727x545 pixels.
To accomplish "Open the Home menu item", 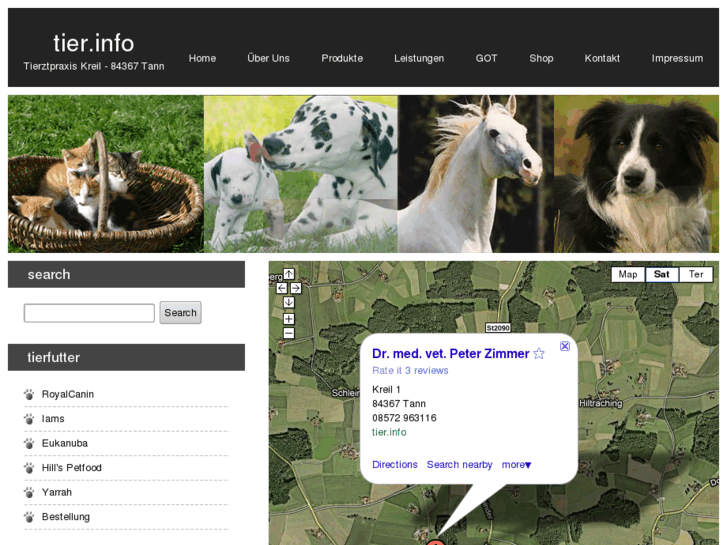I will 202,58.
